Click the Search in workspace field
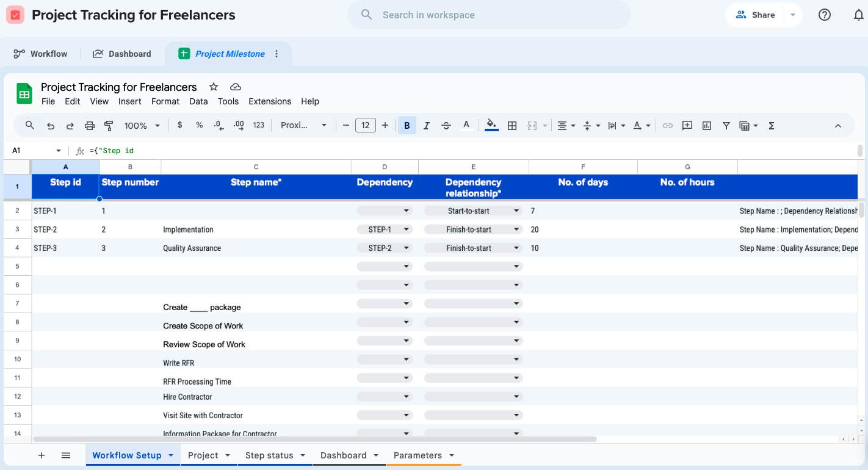The image size is (868, 470). tap(488, 15)
